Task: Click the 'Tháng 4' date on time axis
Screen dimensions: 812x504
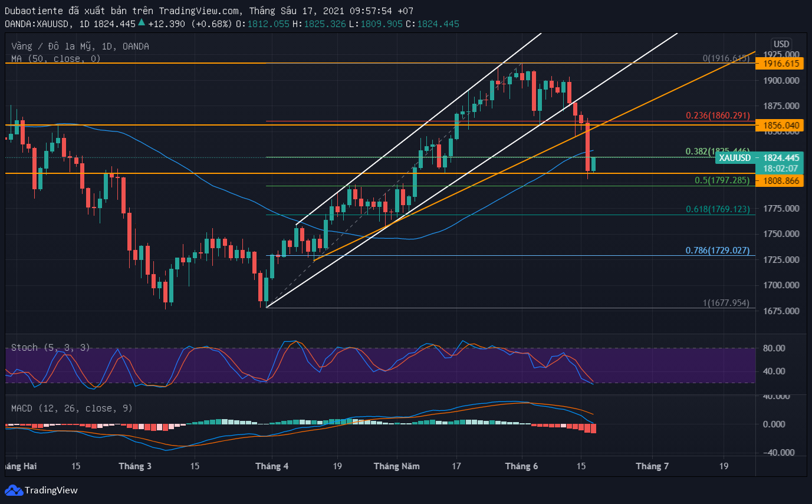Action: click(x=272, y=466)
